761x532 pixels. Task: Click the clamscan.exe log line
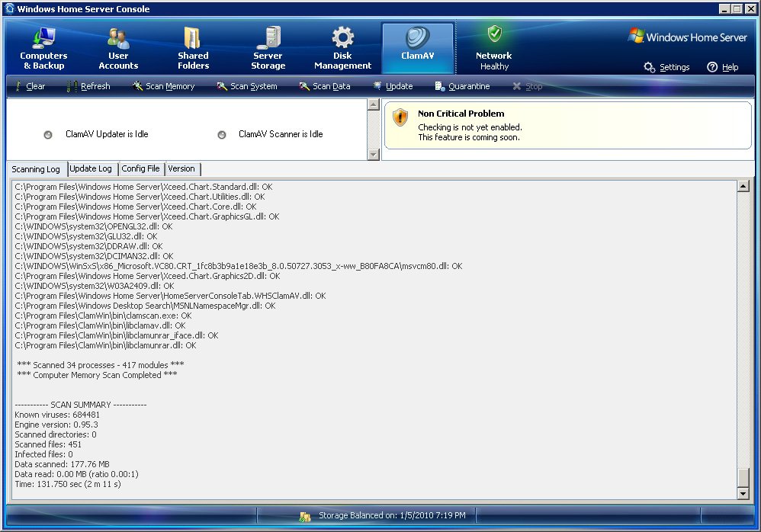[x=103, y=316]
